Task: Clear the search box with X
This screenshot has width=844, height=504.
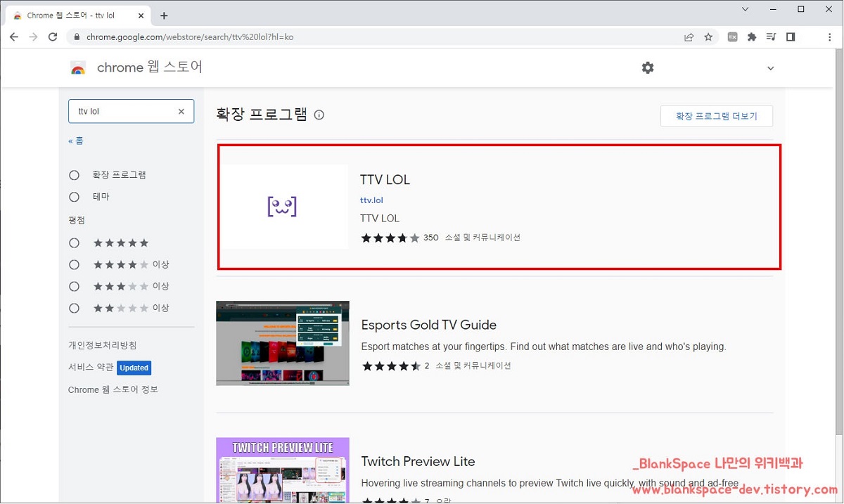Action: click(x=181, y=111)
